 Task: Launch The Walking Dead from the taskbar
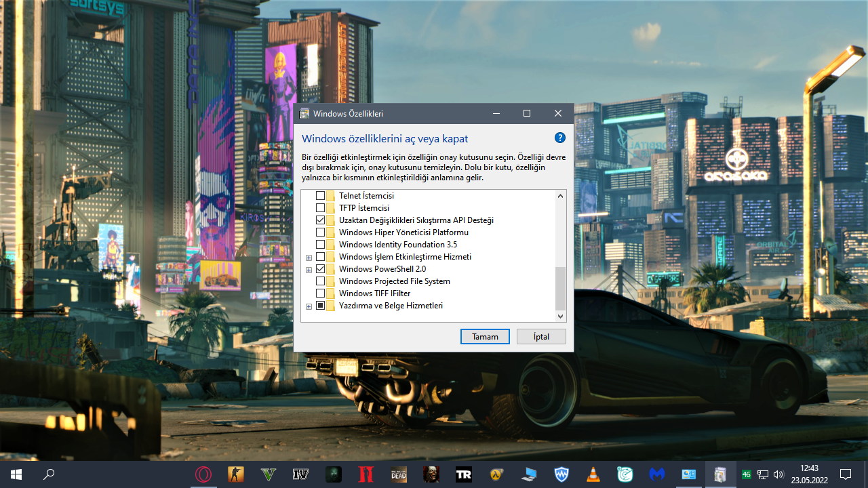398,474
